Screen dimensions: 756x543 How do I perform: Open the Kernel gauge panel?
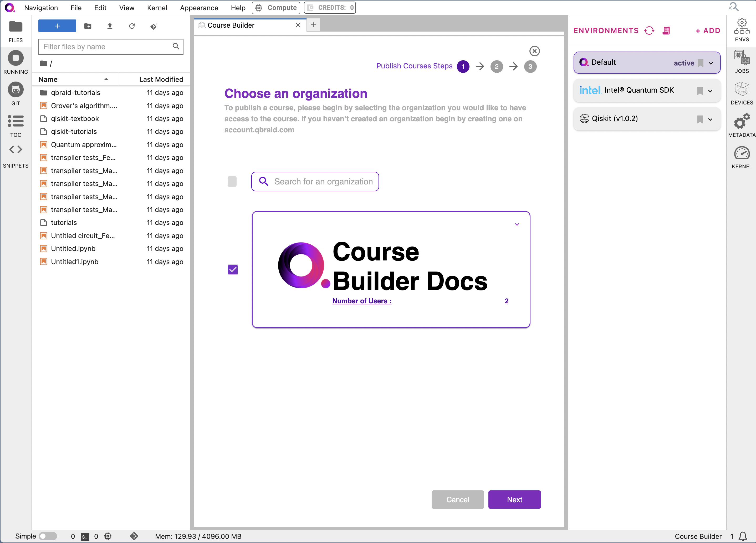(742, 158)
